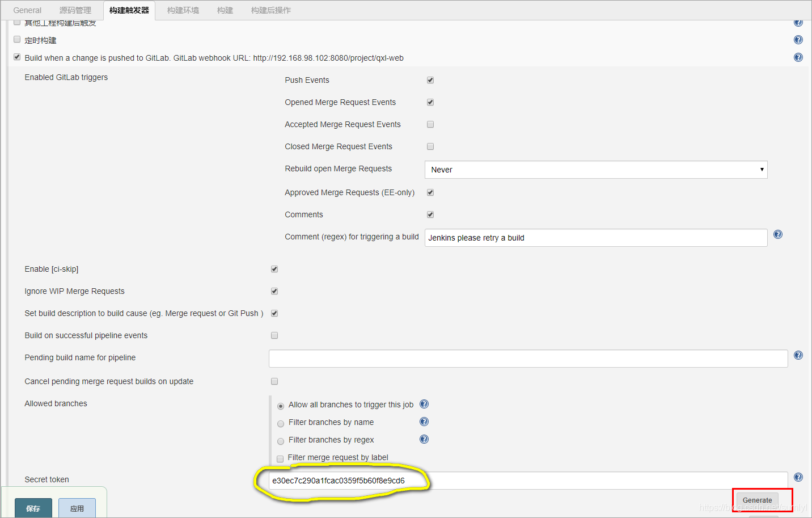This screenshot has width=812, height=518.
Task: Focus the Pending build name input field
Action: [x=528, y=359]
